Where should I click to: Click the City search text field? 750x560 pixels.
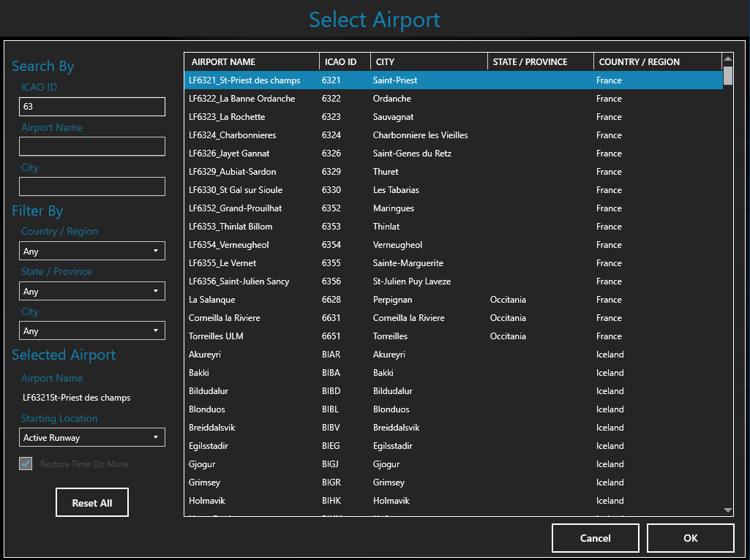point(92,187)
